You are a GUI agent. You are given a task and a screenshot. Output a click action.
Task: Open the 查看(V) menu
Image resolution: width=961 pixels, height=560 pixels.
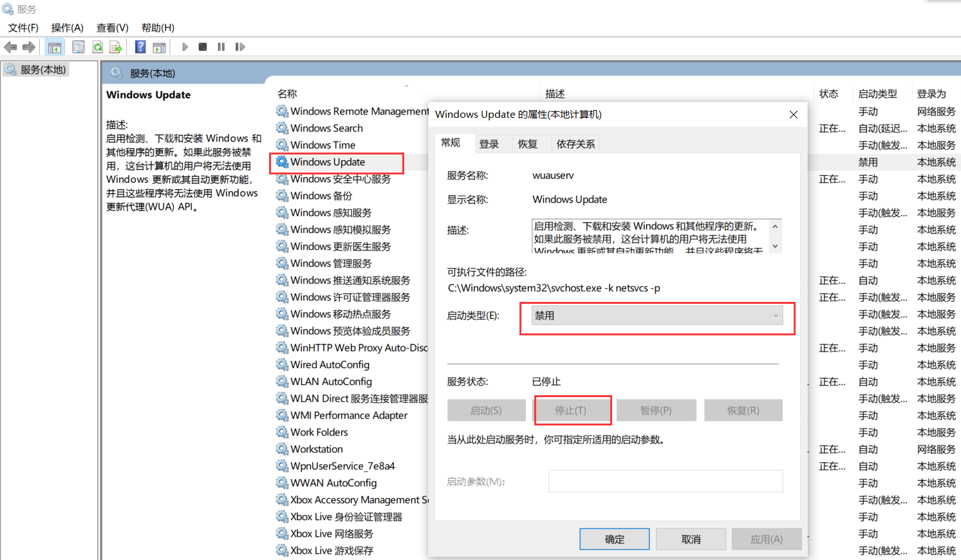(x=113, y=28)
